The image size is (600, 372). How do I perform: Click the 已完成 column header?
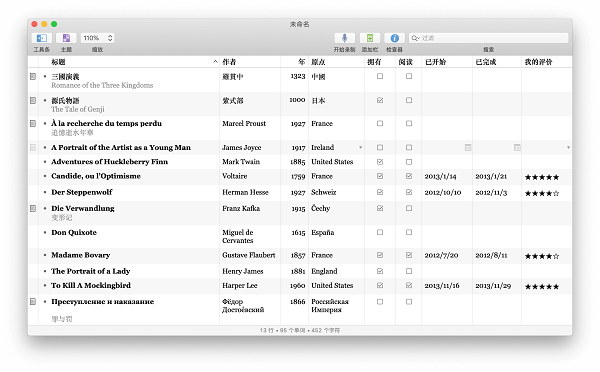click(x=497, y=62)
